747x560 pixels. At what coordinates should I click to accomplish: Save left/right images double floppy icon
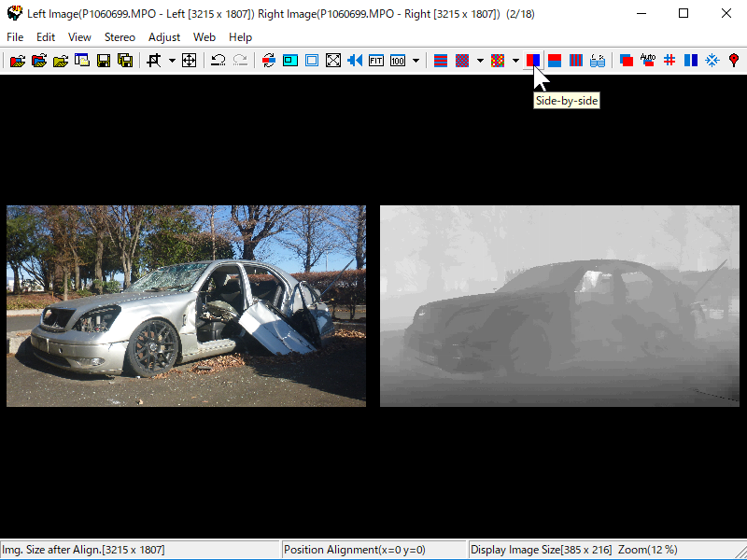(x=125, y=61)
